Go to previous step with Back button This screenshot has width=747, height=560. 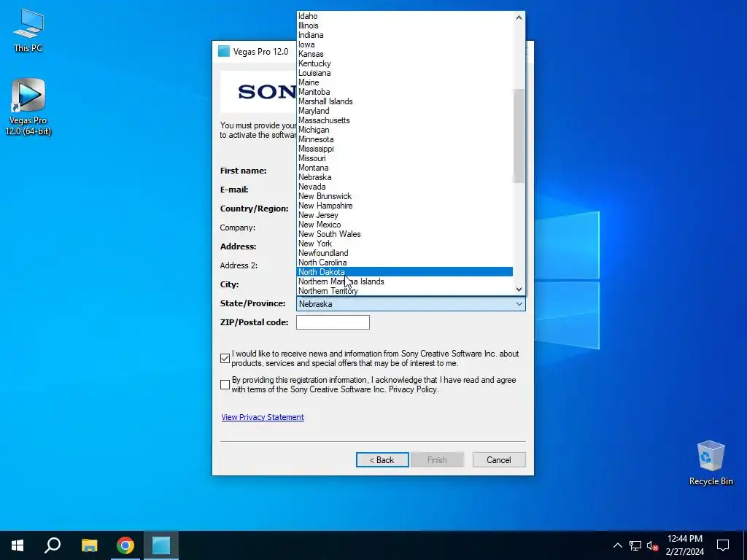382,460
